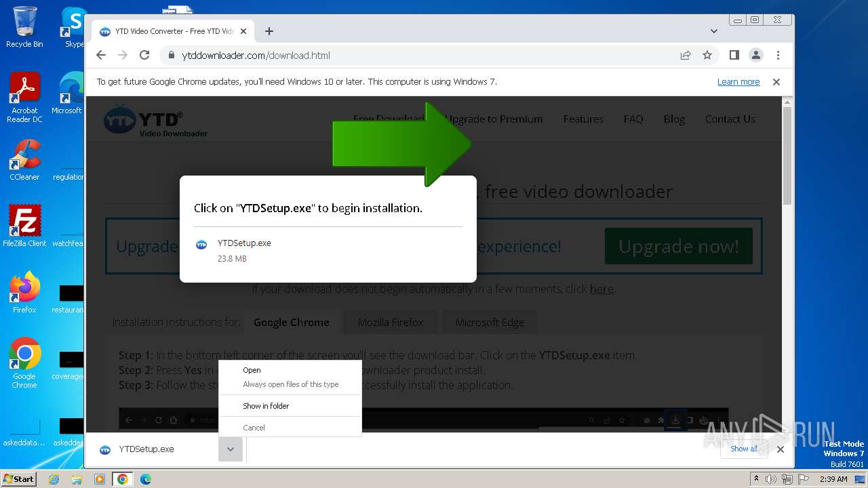Screen dimensions: 868x488
Task: Share this page icon in address bar
Action: 686,56
